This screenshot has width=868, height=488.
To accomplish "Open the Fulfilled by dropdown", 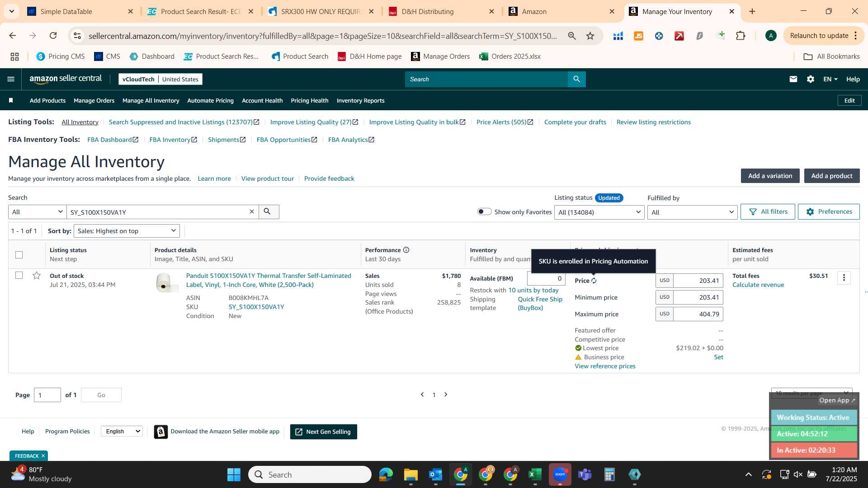I will coord(693,212).
